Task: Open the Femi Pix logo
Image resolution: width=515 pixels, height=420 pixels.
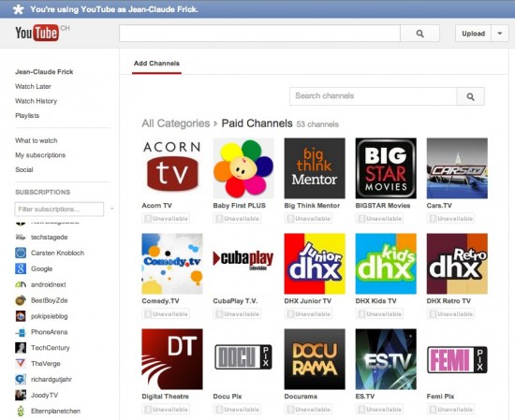Action: click(457, 359)
